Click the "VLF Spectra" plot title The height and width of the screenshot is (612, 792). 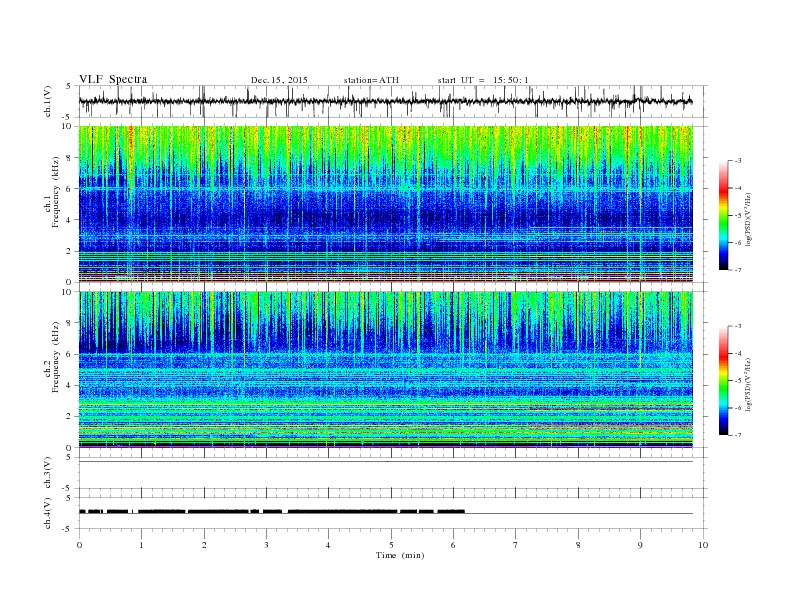tap(113, 79)
